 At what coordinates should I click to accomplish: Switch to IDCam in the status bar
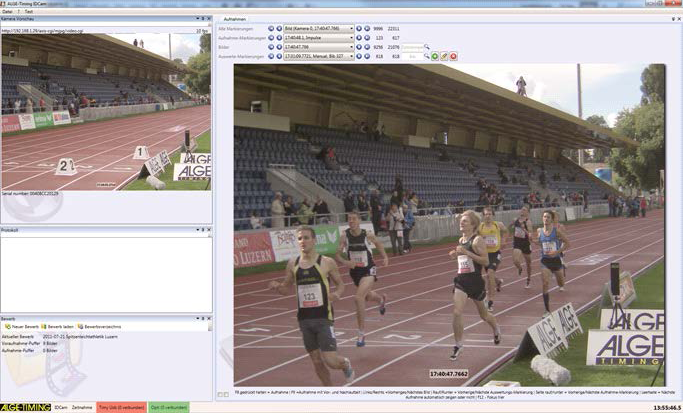pos(61,407)
